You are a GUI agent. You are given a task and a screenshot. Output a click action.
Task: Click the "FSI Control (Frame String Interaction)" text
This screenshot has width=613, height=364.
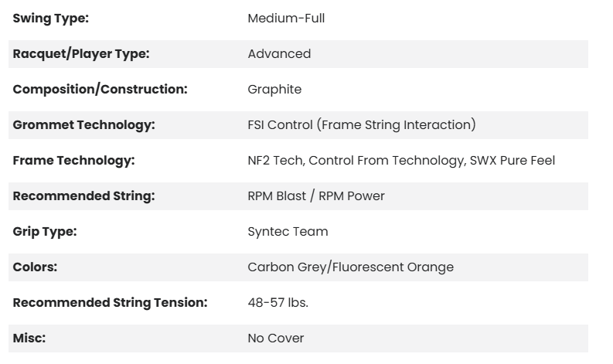click(361, 125)
